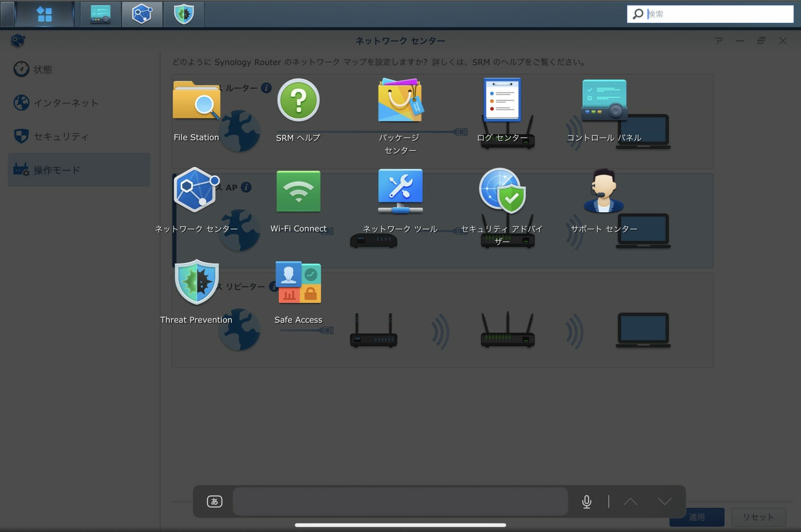This screenshot has height=532, width=801.
Task: Select 状態 in the sidebar
Action: click(79, 69)
